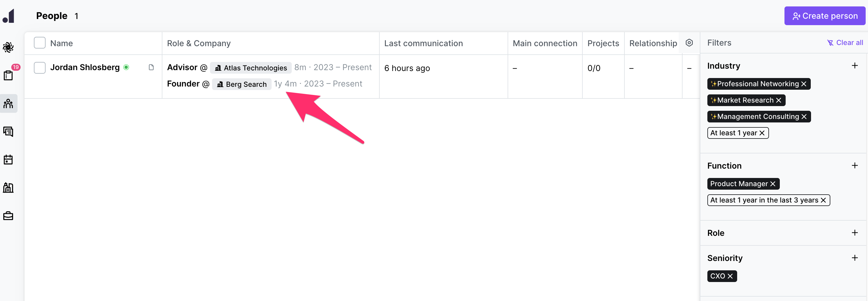Expand the Industry filter with plus button
This screenshot has width=868, height=301.
click(x=855, y=65)
